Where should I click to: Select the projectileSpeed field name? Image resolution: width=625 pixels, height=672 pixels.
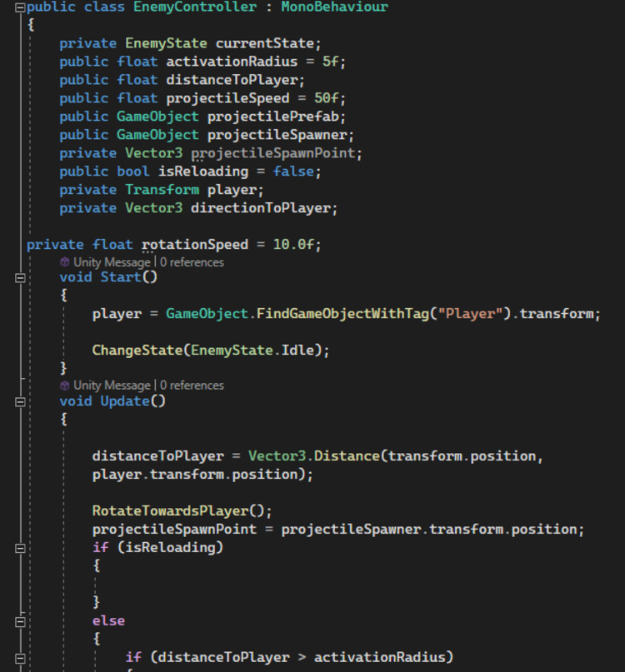coord(227,98)
